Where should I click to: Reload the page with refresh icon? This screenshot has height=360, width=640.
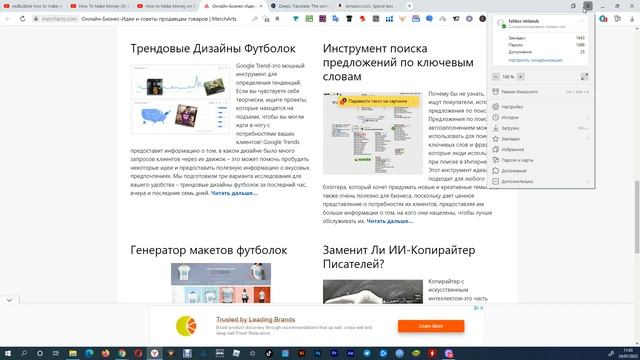click(22, 19)
